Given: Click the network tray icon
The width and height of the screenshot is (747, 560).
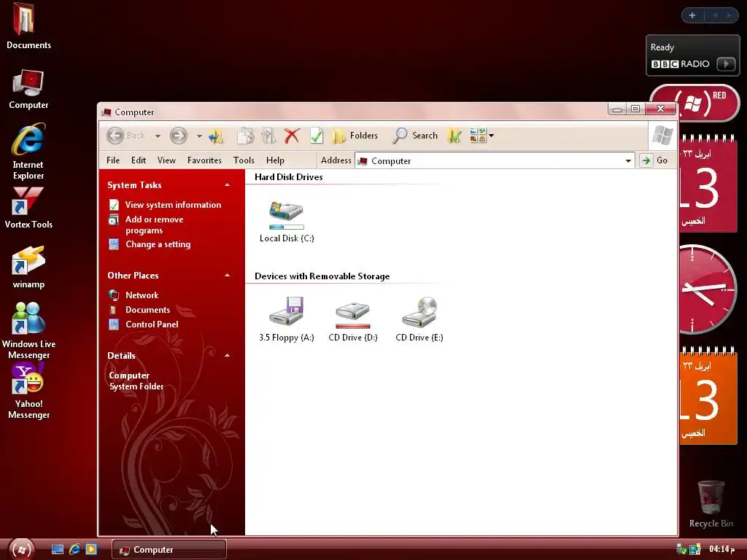Looking at the screenshot, I should [x=695, y=550].
